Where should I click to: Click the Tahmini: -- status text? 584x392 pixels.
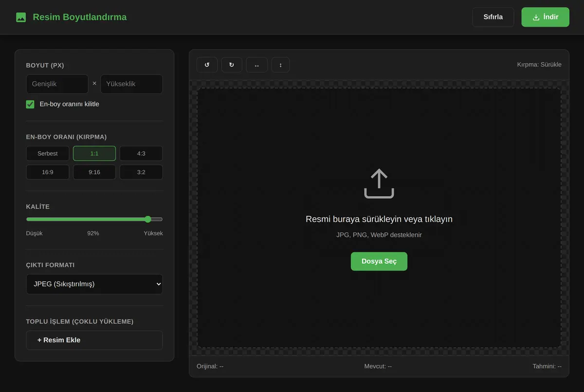click(x=547, y=366)
